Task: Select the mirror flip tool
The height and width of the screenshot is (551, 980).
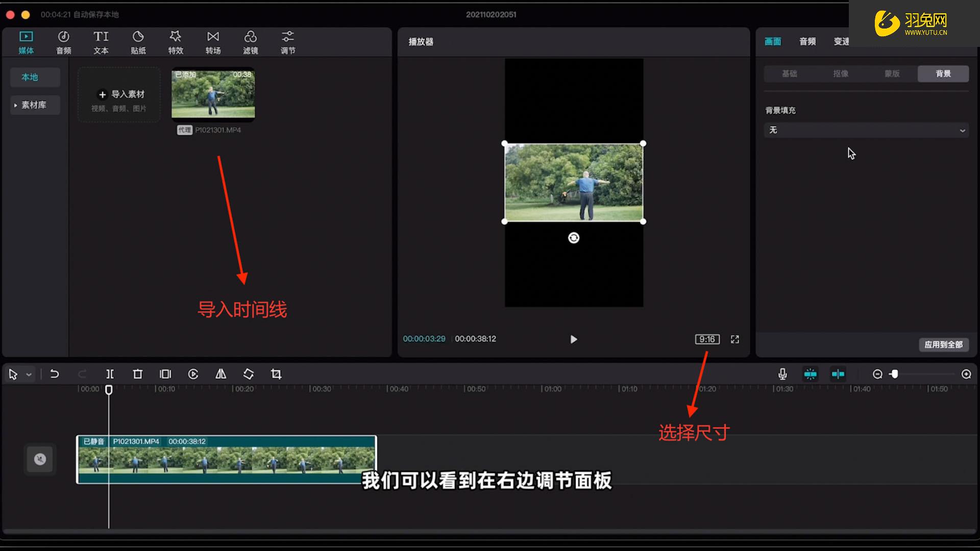Action: click(x=220, y=374)
